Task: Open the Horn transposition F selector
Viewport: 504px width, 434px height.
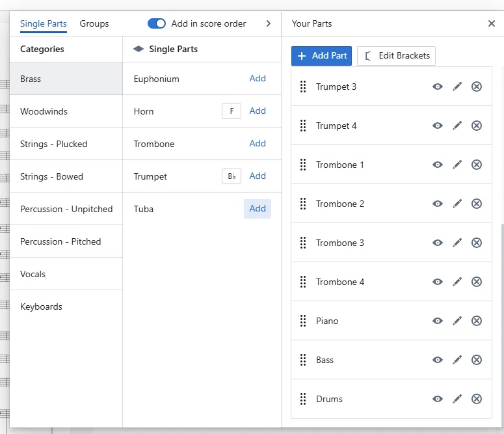Action: [232, 111]
